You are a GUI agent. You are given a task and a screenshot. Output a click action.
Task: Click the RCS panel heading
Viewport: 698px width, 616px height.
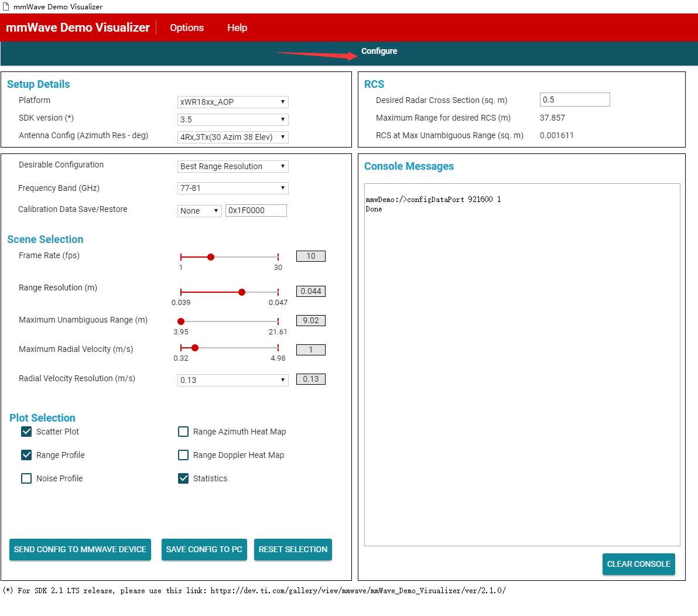[374, 84]
